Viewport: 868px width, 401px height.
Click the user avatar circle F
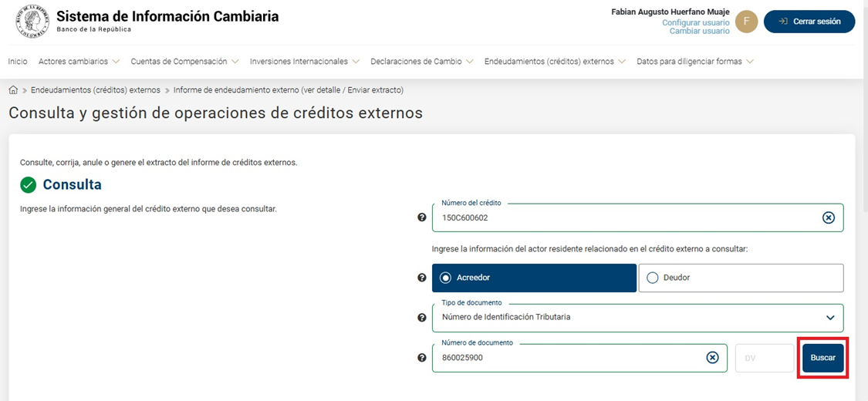pos(746,22)
